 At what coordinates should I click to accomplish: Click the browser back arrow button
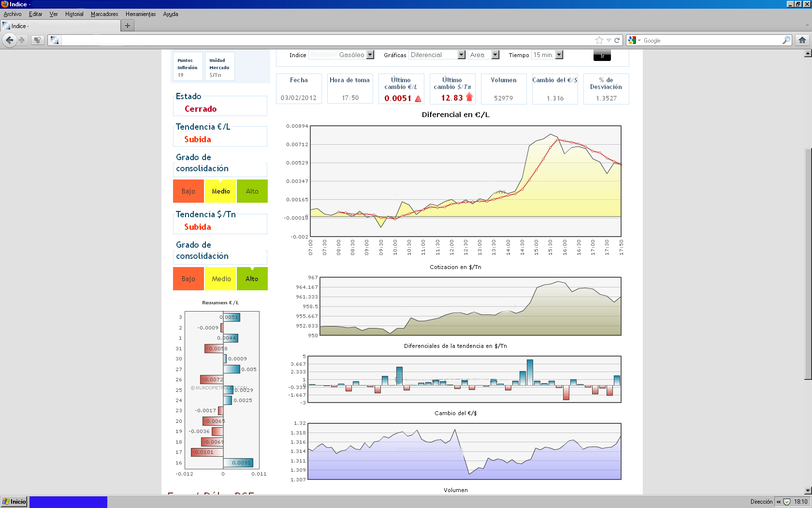[9, 40]
